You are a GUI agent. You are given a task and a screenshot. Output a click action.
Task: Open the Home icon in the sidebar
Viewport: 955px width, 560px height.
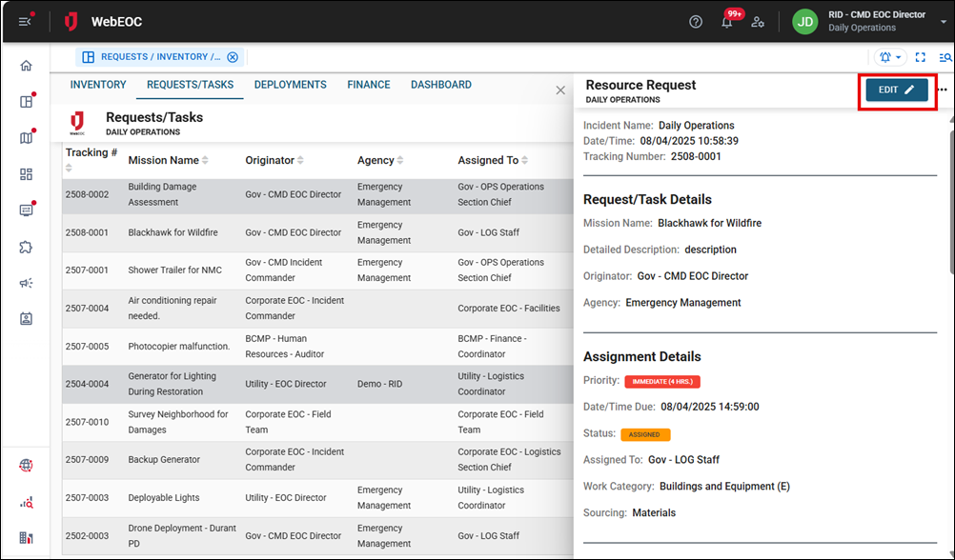(26, 65)
